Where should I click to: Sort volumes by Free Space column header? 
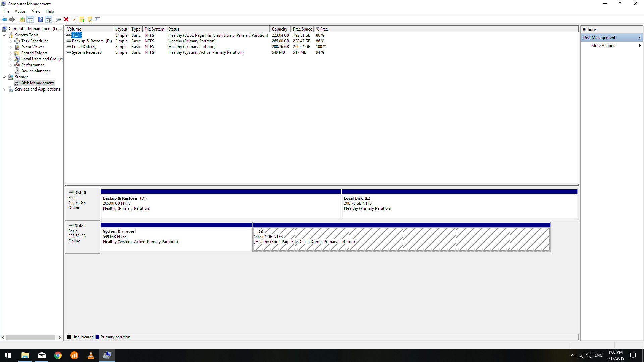pos(302,29)
